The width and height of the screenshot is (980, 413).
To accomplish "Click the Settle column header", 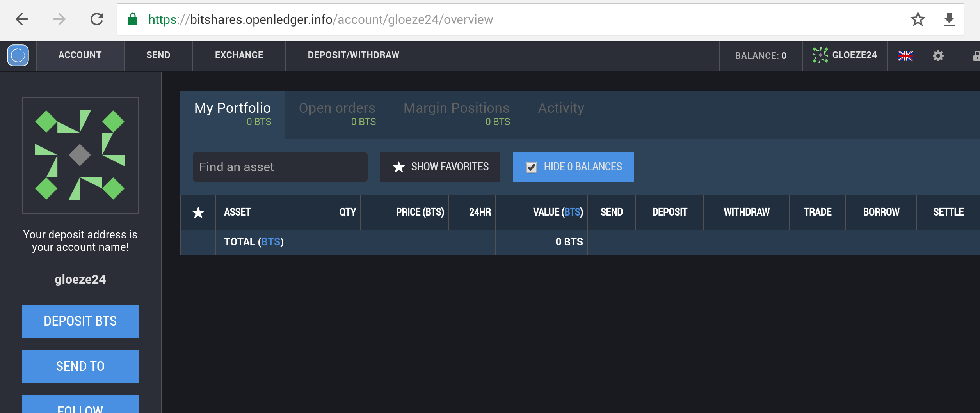I will click(948, 212).
